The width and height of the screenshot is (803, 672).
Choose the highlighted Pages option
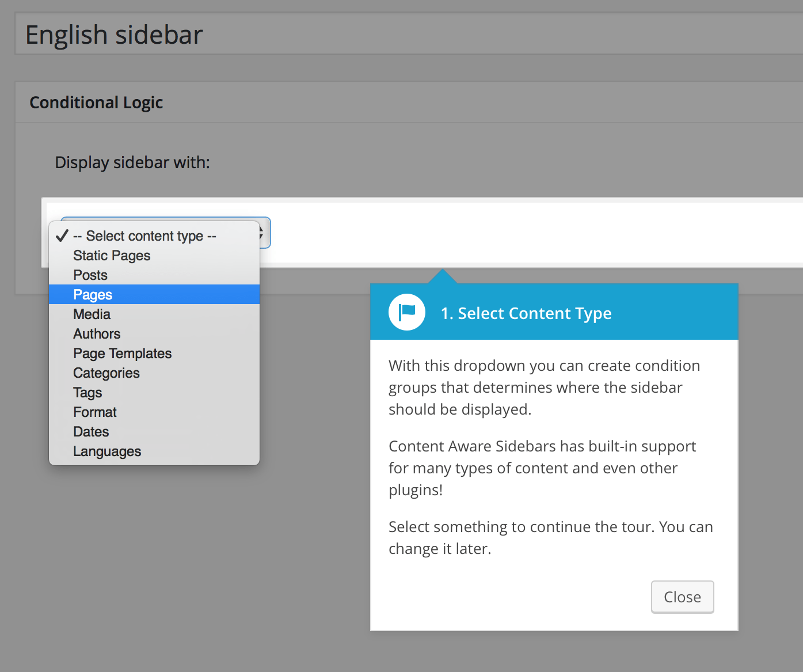coord(92,294)
